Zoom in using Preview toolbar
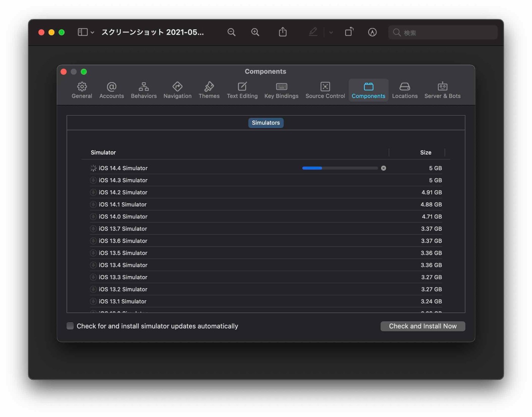 (255, 32)
